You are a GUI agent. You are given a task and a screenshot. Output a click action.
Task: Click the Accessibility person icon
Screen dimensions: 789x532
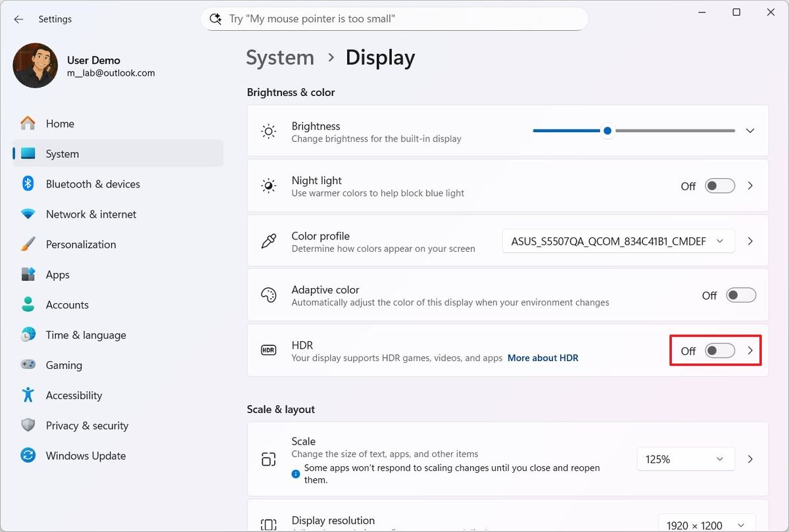point(27,395)
